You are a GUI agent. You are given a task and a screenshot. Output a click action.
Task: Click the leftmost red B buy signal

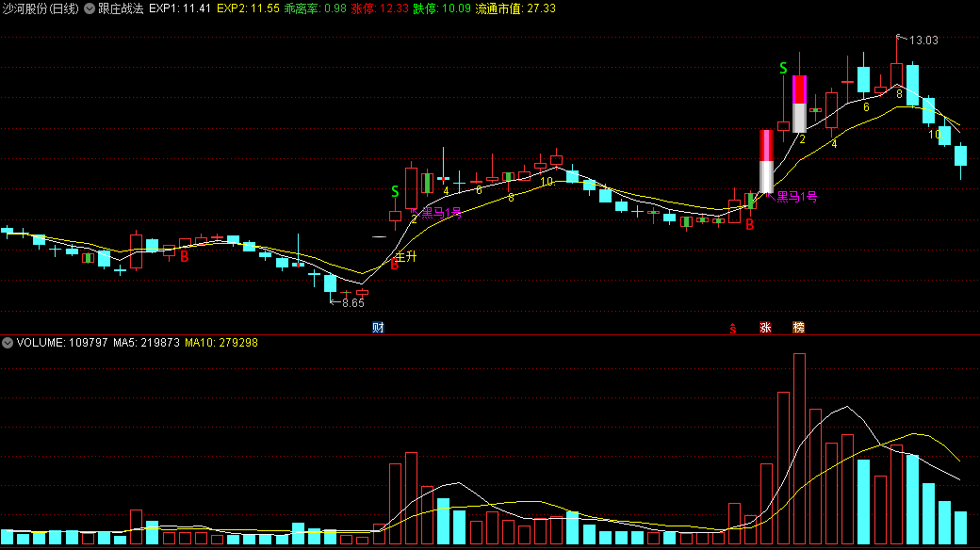click(x=185, y=257)
